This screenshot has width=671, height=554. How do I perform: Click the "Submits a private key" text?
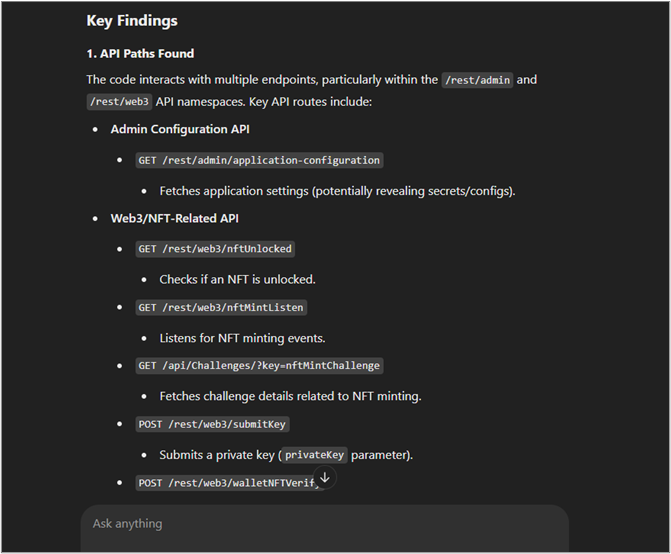click(x=217, y=455)
